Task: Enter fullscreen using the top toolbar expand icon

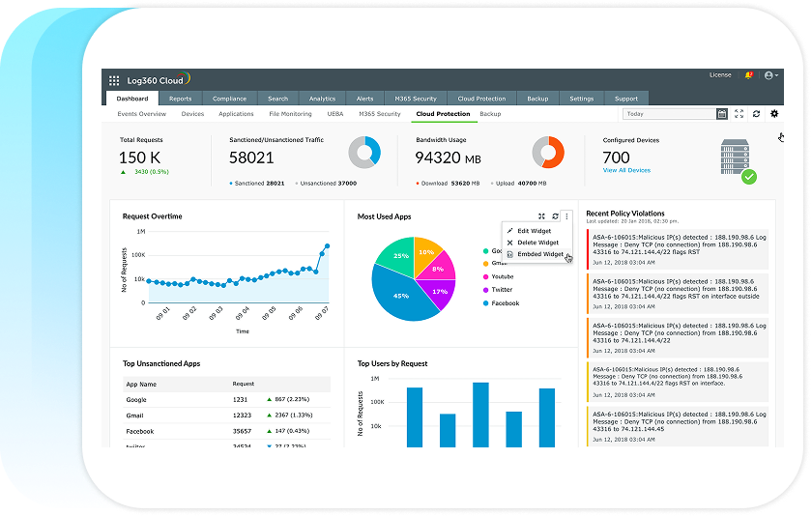Action: pos(739,114)
